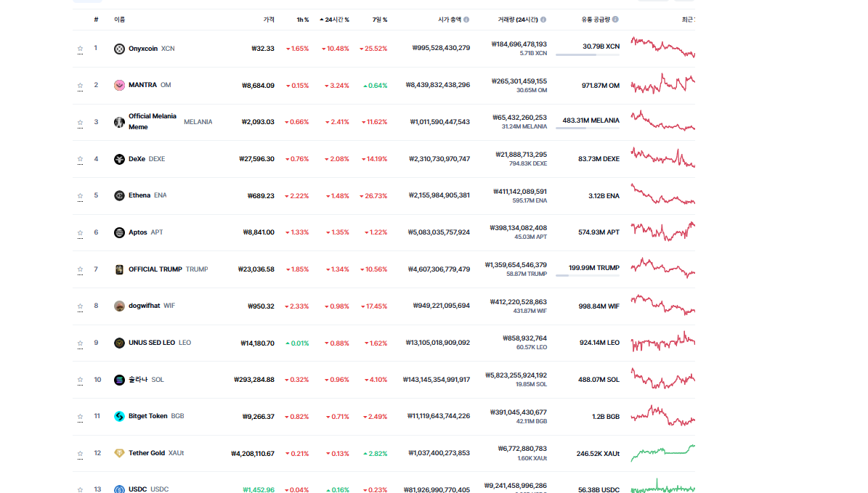Toggle watchlist star for MANTRA
This screenshot has height=493, width=868.
[81, 85]
